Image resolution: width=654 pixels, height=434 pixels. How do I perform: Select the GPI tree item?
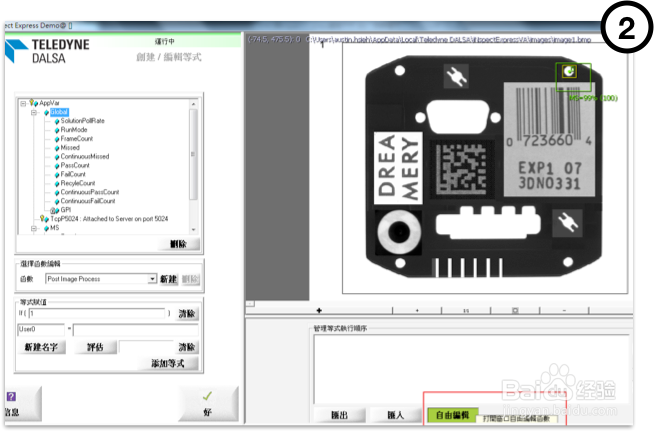point(65,210)
